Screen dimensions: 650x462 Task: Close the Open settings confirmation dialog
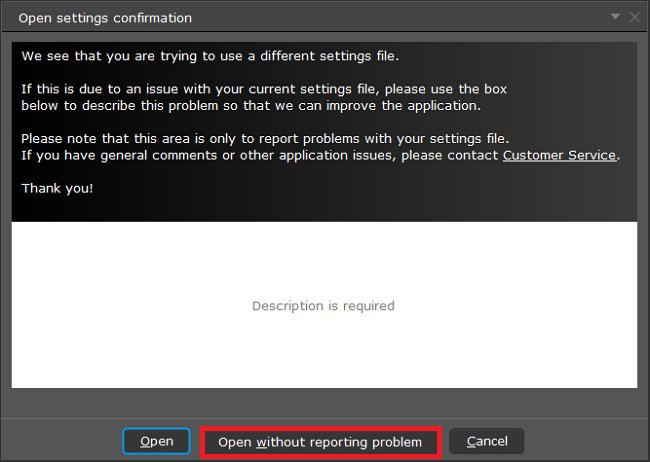tap(634, 17)
